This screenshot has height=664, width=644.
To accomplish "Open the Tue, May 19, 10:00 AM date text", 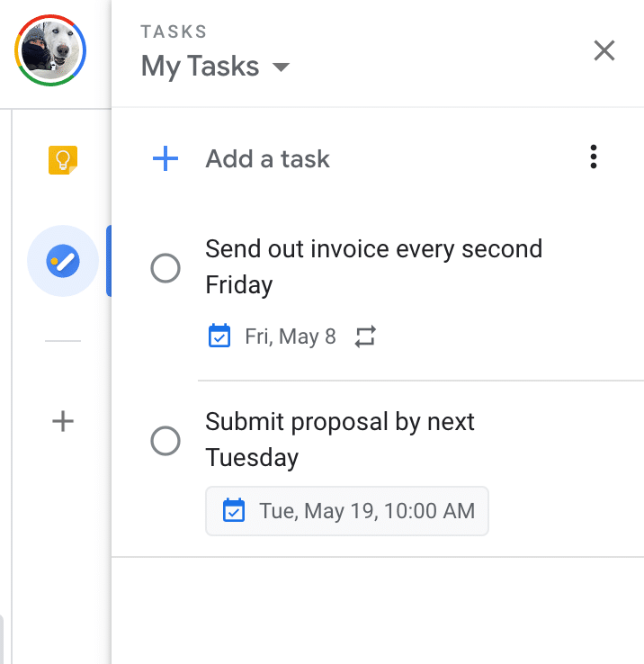I will point(366,511).
